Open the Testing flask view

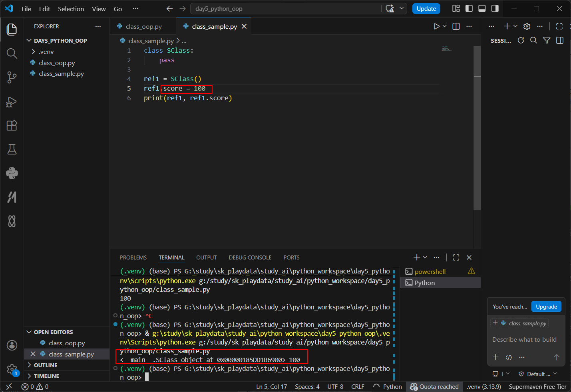pos(12,149)
